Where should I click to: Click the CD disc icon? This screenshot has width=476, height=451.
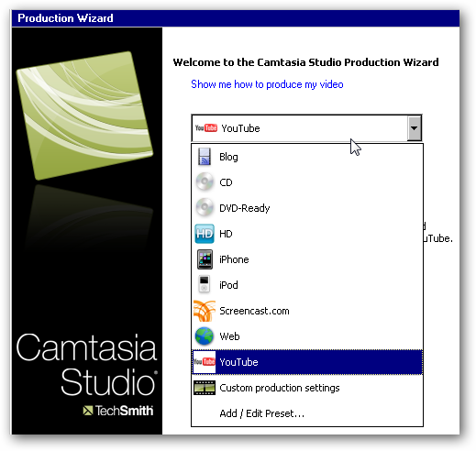point(205,182)
